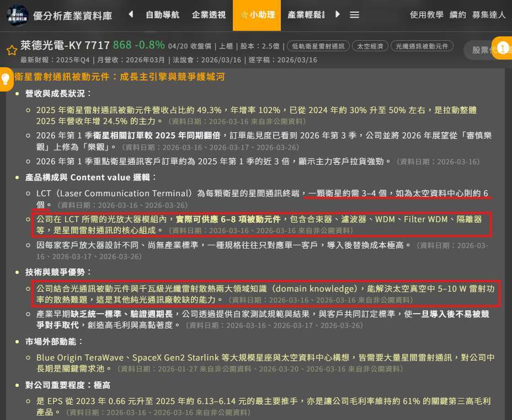Click the 太空經濟 tag
This screenshot has height=420, width=512.
coord(370,46)
